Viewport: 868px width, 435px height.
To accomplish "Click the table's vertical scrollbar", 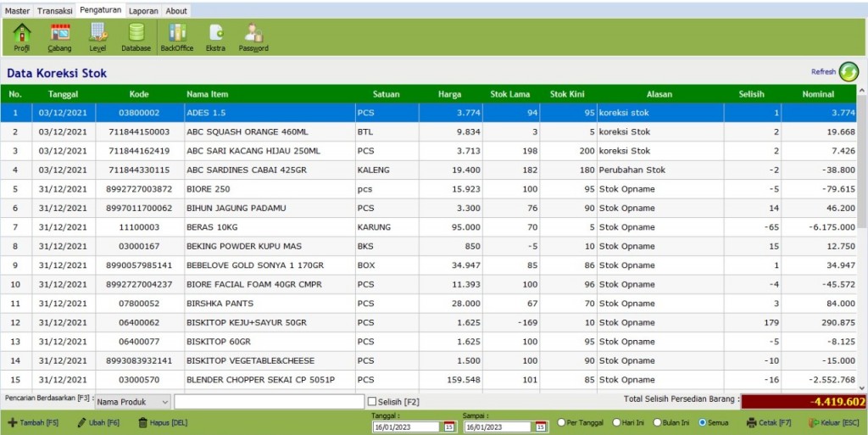I will click(x=862, y=238).
